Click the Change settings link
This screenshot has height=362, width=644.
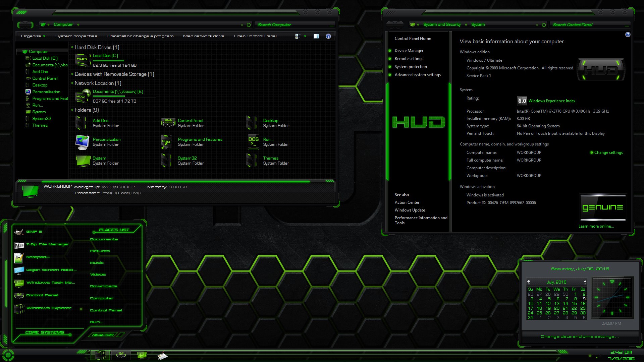click(608, 153)
